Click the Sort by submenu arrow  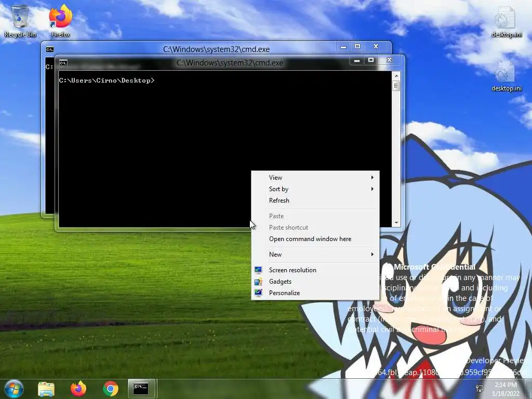click(x=372, y=189)
